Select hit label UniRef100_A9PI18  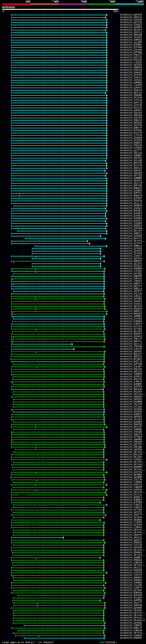point(131,103)
